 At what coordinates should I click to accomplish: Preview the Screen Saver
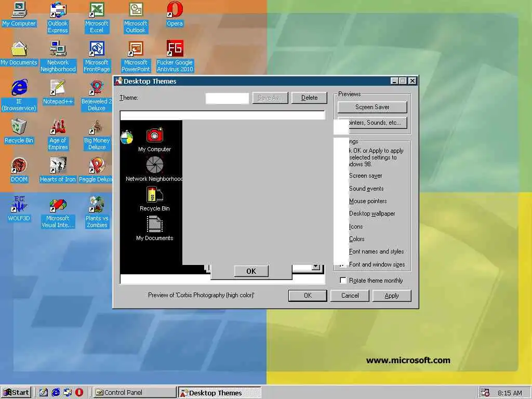coord(372,107)
